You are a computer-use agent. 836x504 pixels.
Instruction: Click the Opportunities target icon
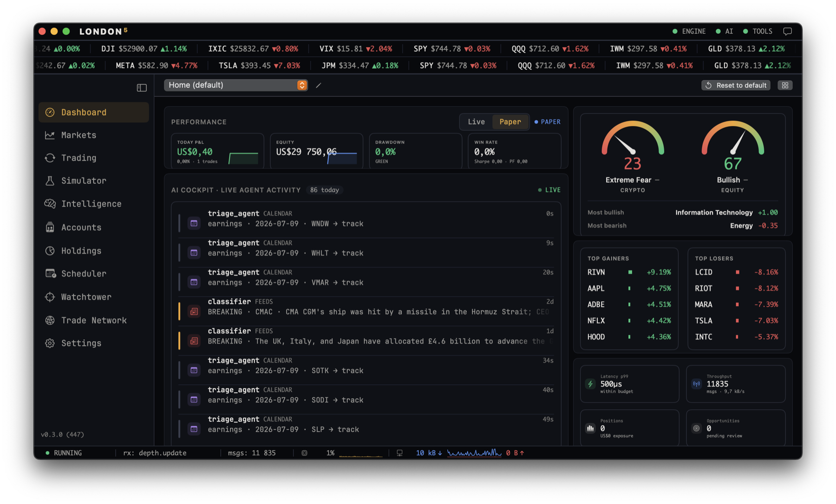tap(696, 428)
